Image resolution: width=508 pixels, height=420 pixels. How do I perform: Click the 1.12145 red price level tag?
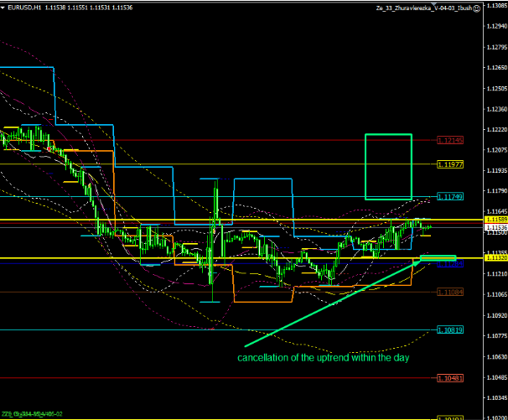(450, 140)
